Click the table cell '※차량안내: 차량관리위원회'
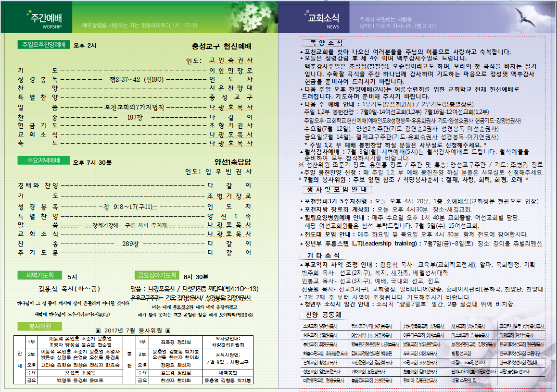Image resolution: width=557 pixels, height=392 pixels. point(228,342)
